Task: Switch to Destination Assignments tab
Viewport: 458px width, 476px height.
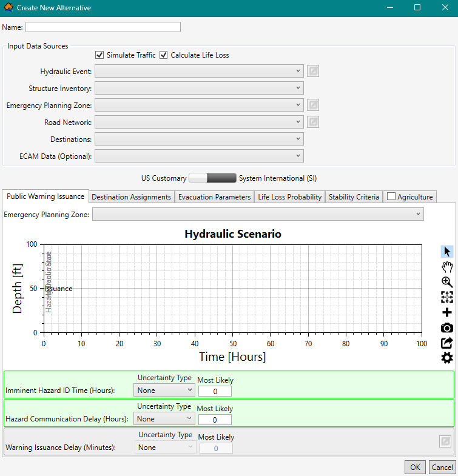Action: click(132, 197)
